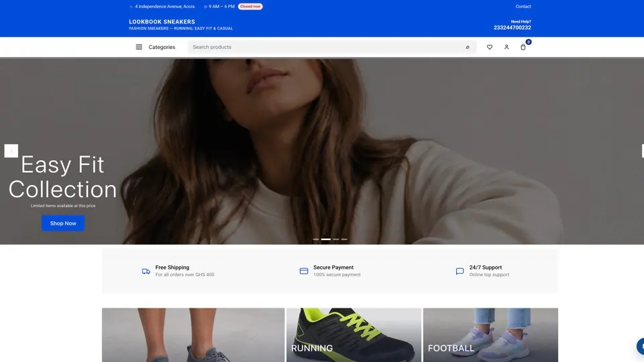The height and width of the screenshot is (362, 644).
Task: Open the shopping bag cart icon
Action: click(x=523, y=47)
